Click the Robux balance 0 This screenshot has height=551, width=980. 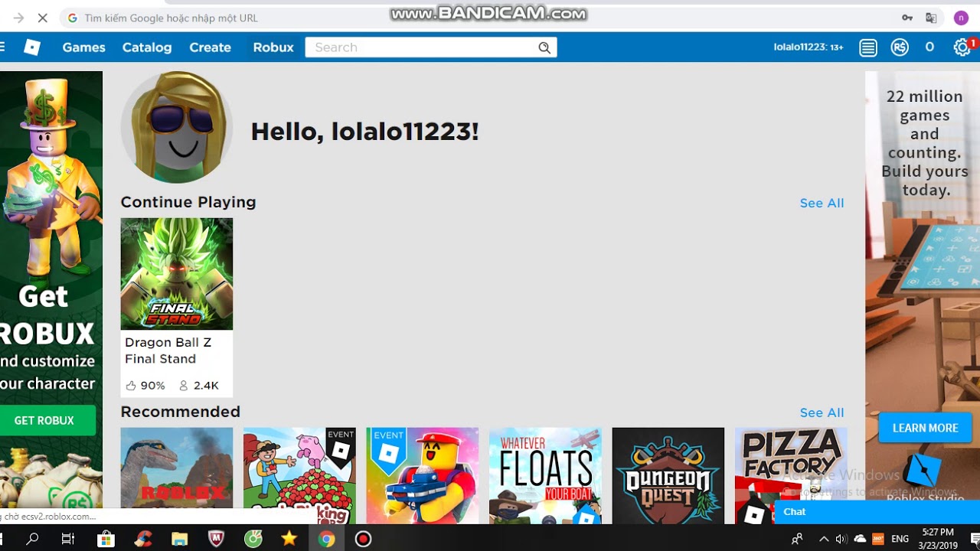pos(929,47)
